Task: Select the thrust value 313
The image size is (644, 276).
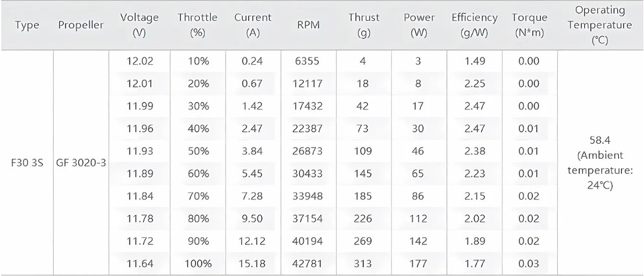Action: coord(363,263)
